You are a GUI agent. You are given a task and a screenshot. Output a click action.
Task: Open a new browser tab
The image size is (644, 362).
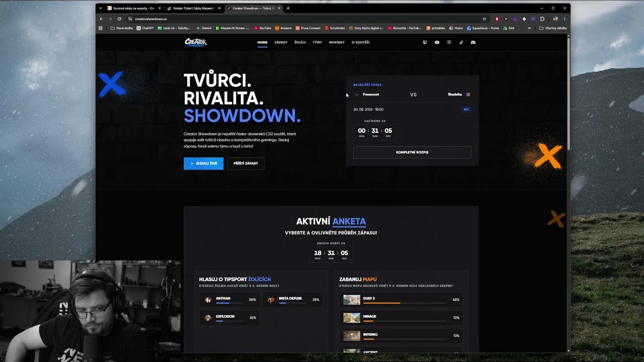pyautogui.click(x=288, y=8)
